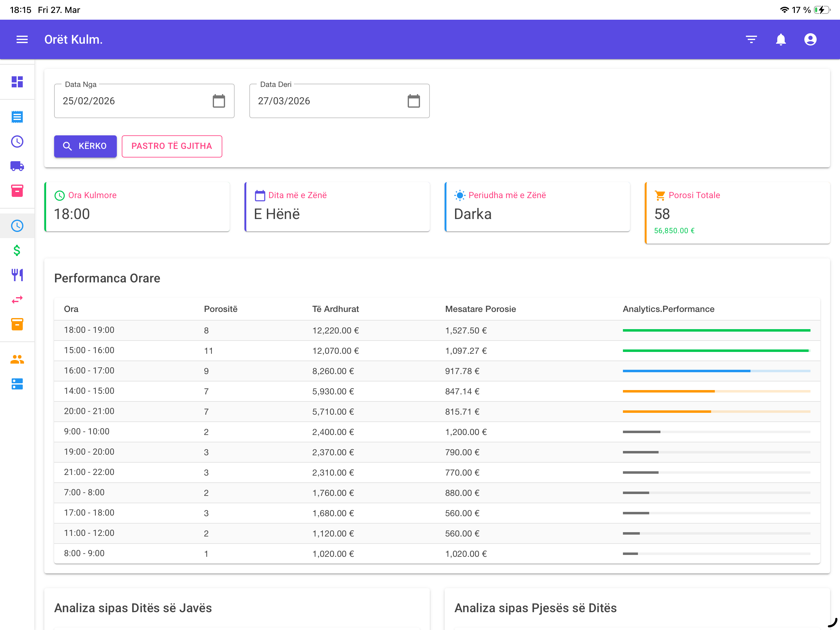The height and width of the screenshot is (630, 840).
Task: Click the Wi-Fi status icon
Action: (x=785, y=10)
